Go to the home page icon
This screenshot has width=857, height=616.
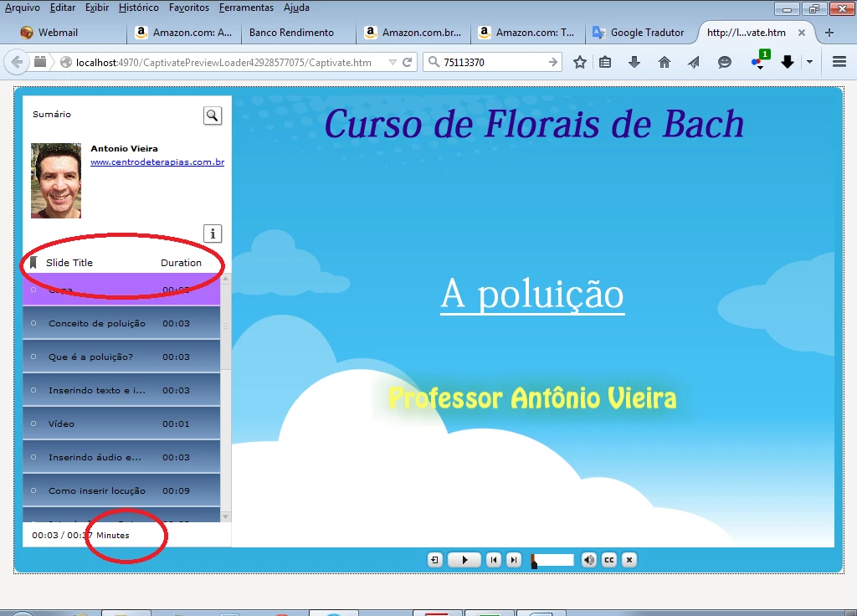coord(664,62)
